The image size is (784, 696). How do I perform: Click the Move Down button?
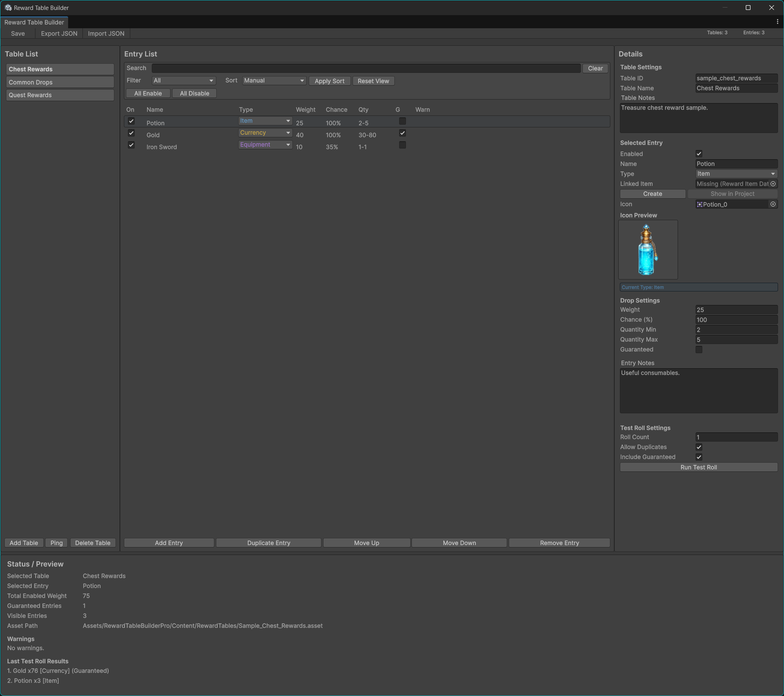459,543
